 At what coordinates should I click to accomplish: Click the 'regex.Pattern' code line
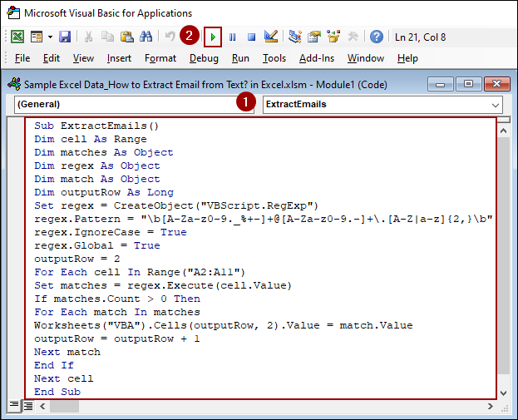click(x=264, y=219)
